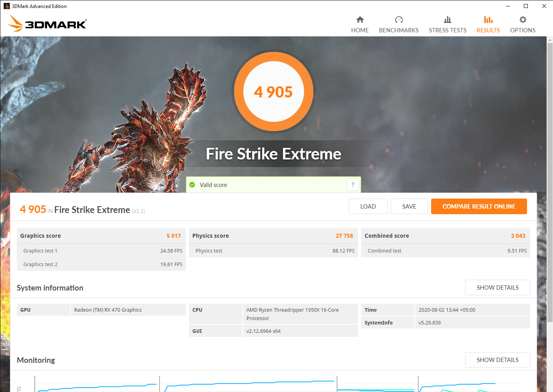Open Benchmarks via the gauge icon
This screenshot has width=553, height=392.
(x=399, y=20)
